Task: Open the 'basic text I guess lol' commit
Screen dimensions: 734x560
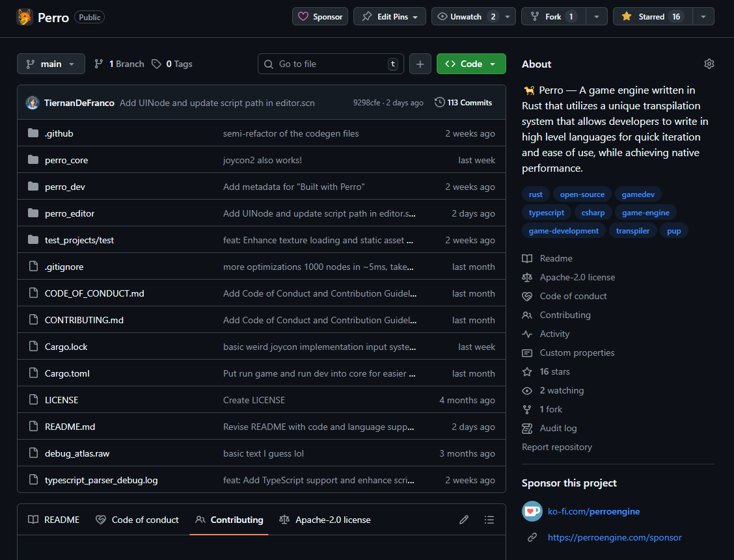Action: [264, 453]
